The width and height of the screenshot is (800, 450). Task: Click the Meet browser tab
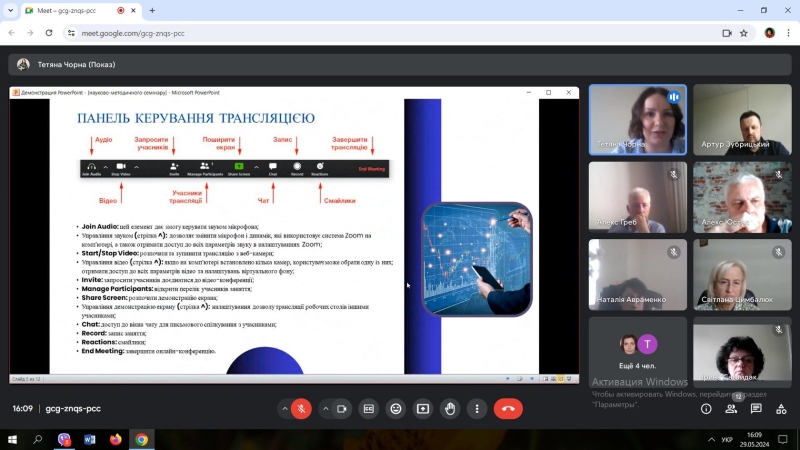coord(81,11)
